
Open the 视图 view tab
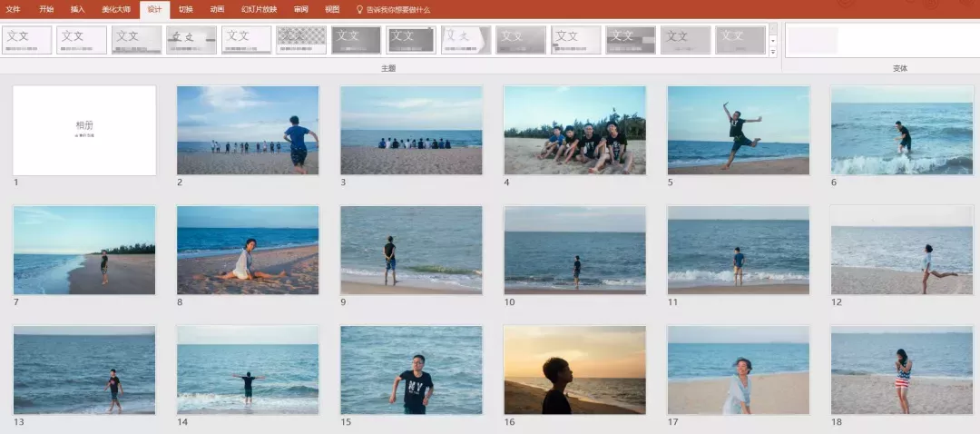(x=332, y=9)
